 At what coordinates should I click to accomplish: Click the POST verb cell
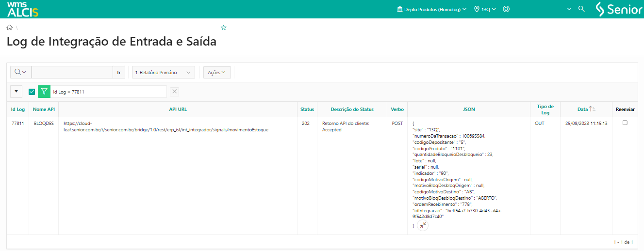coord(397,124)
